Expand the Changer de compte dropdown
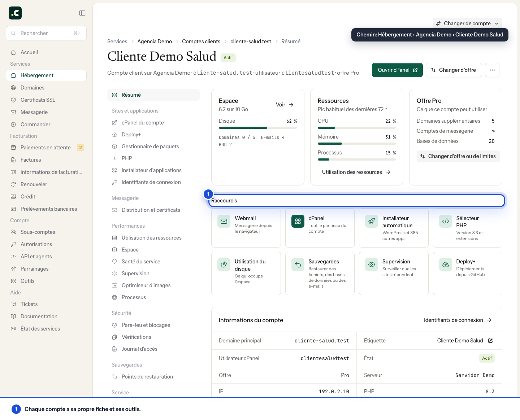This screenshot has height=420, width=520. (x=467, y=23)
